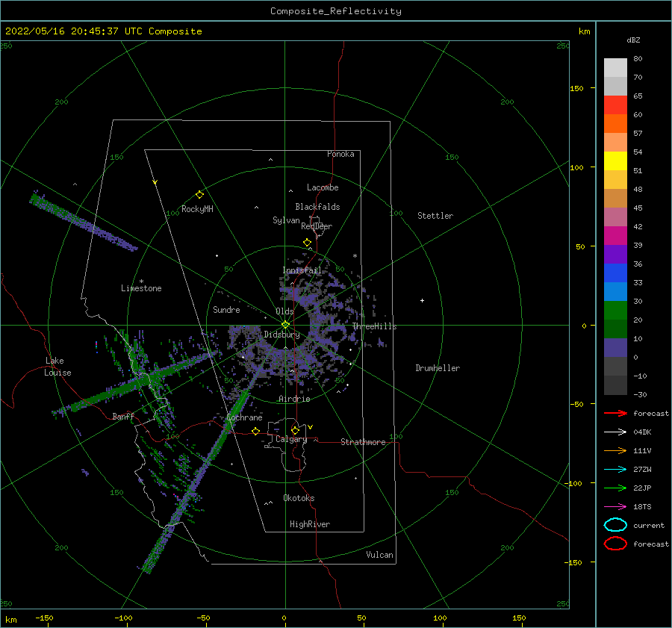Select the magenta 42 dBZ color swatch

[x=615, y=236]
